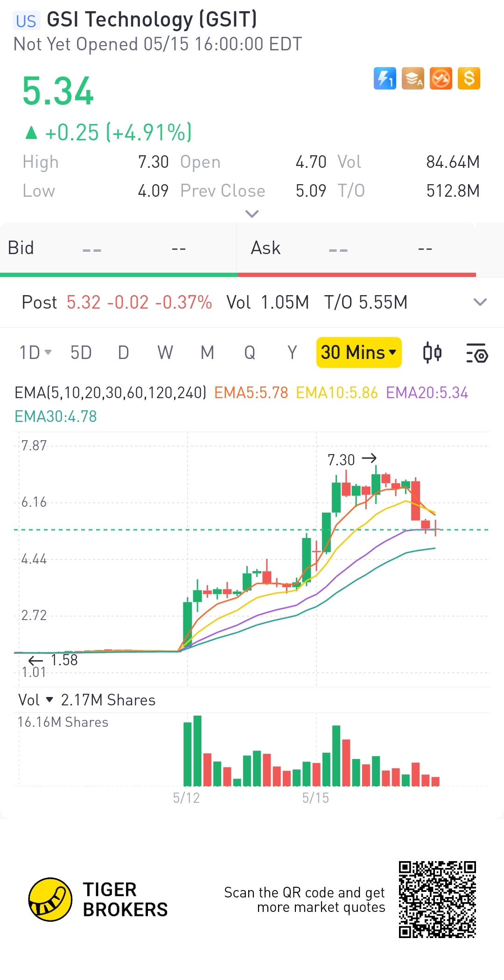Image resolution: width=504 pixels, height=980 pixels.
Task: Tap the yellow dollar sign badge icon
Action: [469, 78]
